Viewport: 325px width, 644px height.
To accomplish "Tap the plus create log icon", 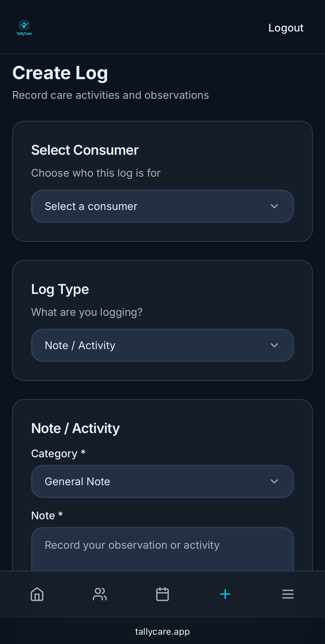I will click(225, 594).
